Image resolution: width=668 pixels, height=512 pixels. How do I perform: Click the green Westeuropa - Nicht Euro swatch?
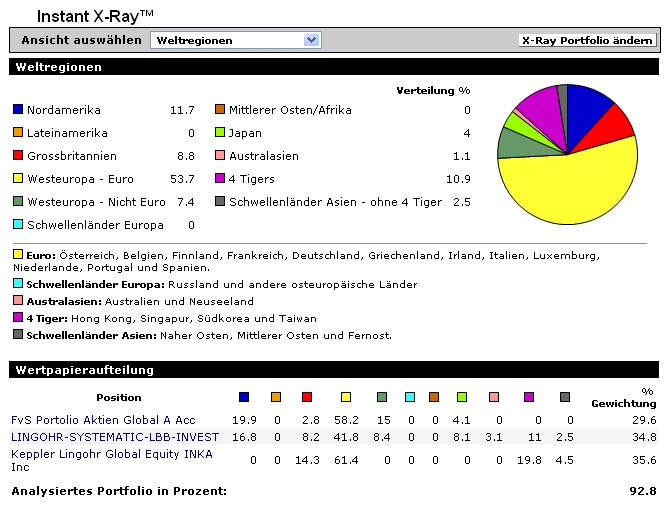tap(18, 201)
